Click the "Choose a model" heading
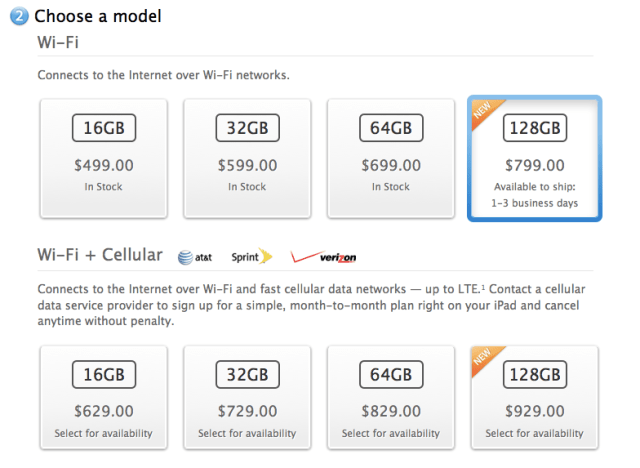 click(x=98, y=17)
